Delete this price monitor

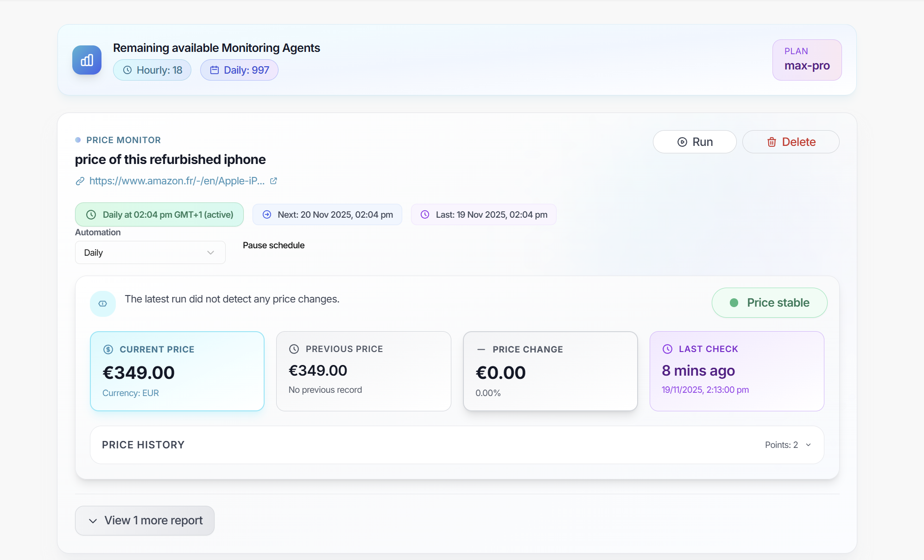coord(791,142)
